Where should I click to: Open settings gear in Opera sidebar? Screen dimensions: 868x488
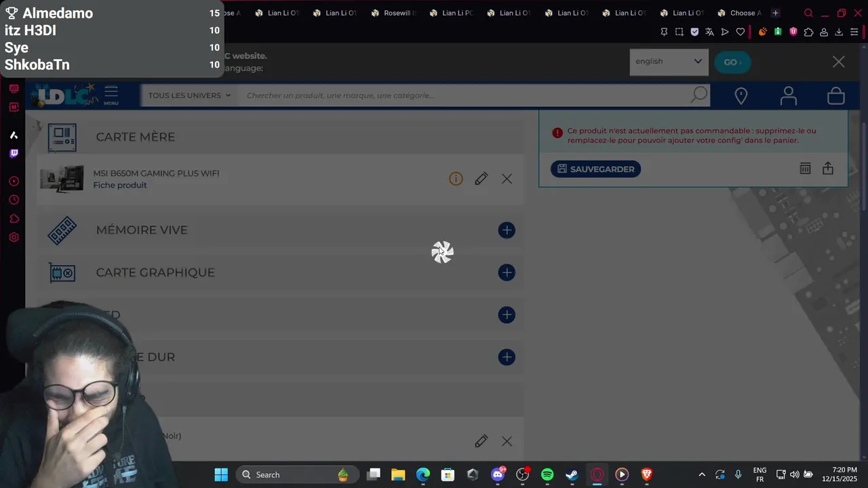14,237
